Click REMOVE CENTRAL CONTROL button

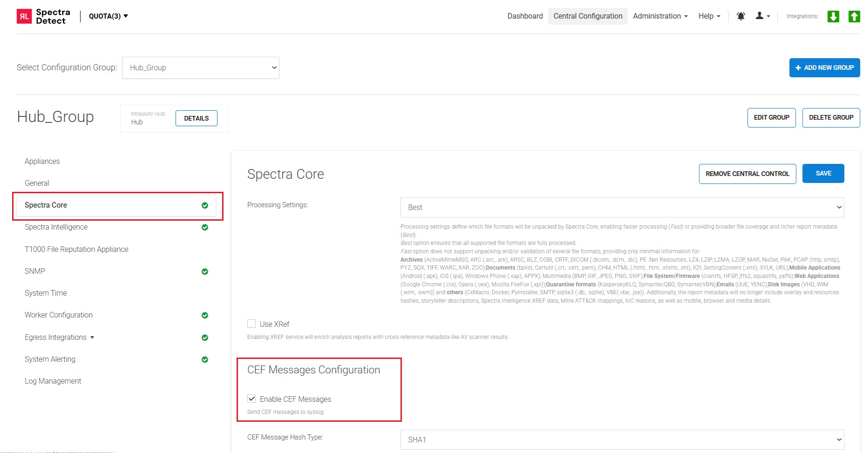747,174
